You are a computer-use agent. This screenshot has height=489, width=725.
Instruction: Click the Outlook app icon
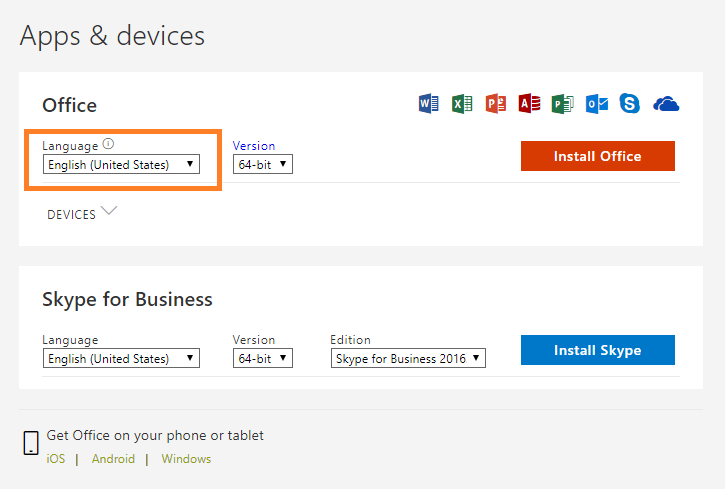click(596, 104)
